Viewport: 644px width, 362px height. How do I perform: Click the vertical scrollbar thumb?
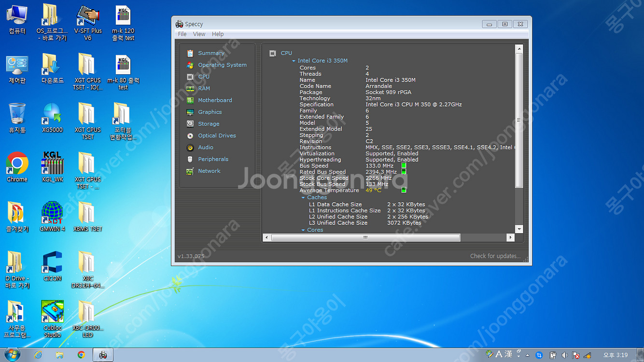[519, 120]
